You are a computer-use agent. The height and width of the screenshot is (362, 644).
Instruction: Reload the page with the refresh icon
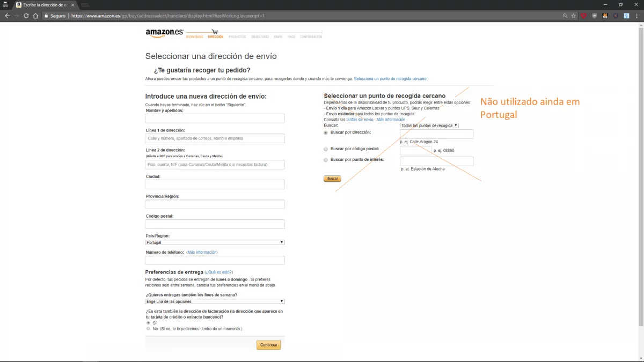pyautogui.click(x=26, y=16)
